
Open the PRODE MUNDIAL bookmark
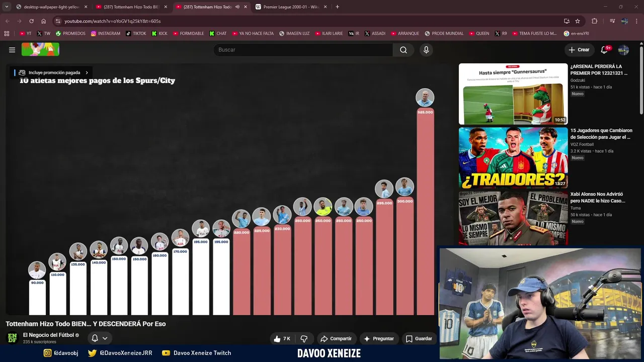pos(444,34)
